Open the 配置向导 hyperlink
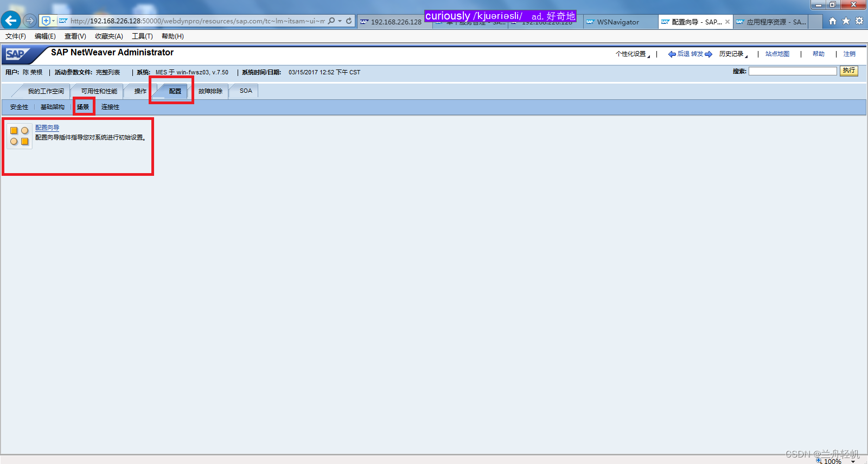868x464 pixels. (47, 128)
